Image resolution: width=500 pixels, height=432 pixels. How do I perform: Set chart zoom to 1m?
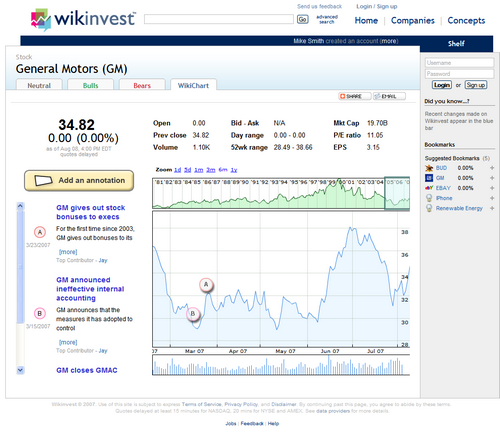point(199,170)
